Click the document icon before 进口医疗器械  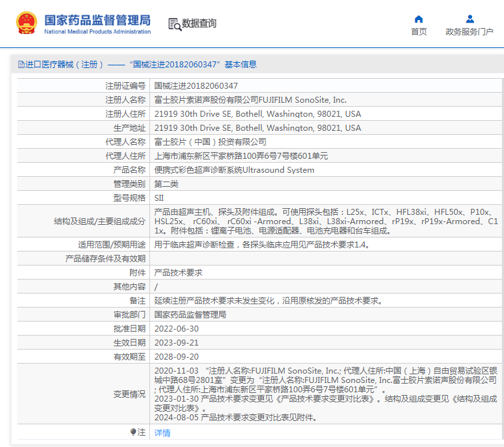[x=21, y=65]
